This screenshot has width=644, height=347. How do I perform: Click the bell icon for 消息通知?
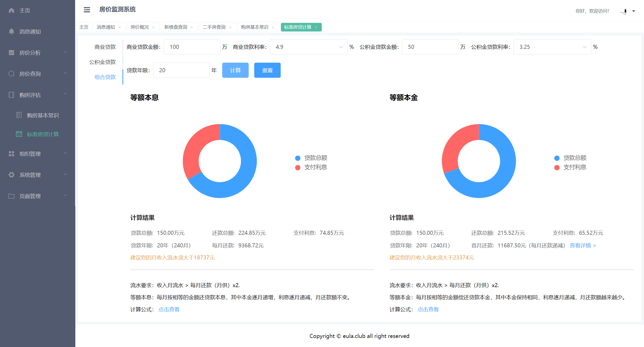coord(11,31)
